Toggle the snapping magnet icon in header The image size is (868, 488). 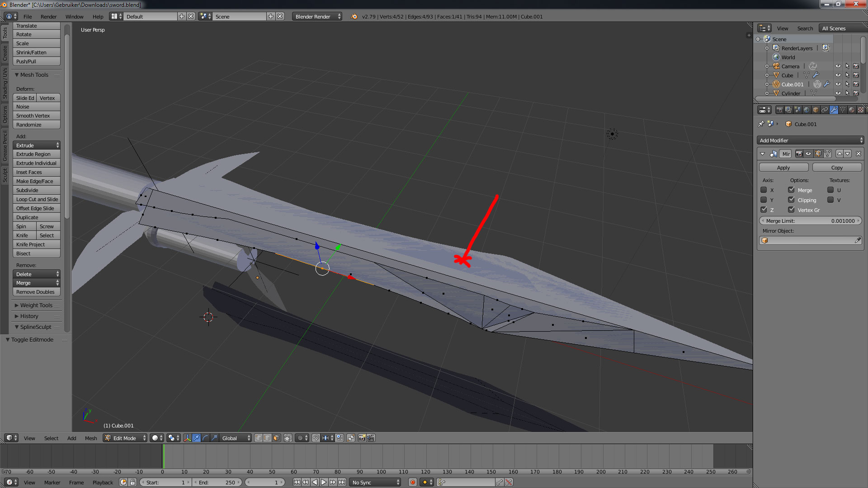tap(316, 438)
